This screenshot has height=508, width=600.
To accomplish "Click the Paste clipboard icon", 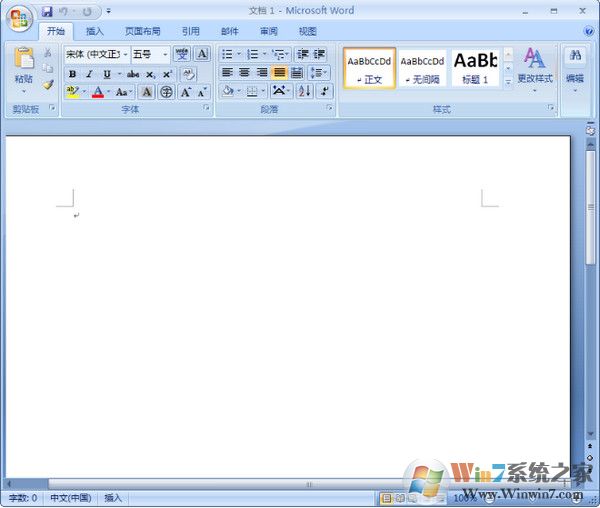I will click(x=23, y=58).
